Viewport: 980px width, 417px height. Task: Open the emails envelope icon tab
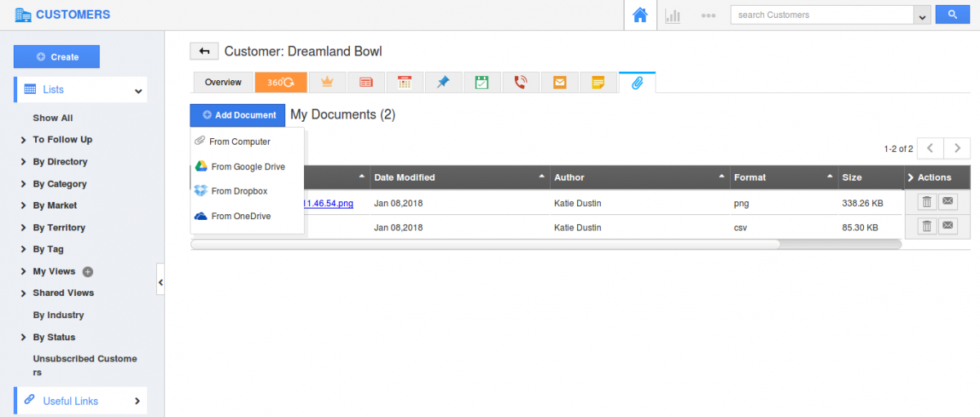pos(559,83)
